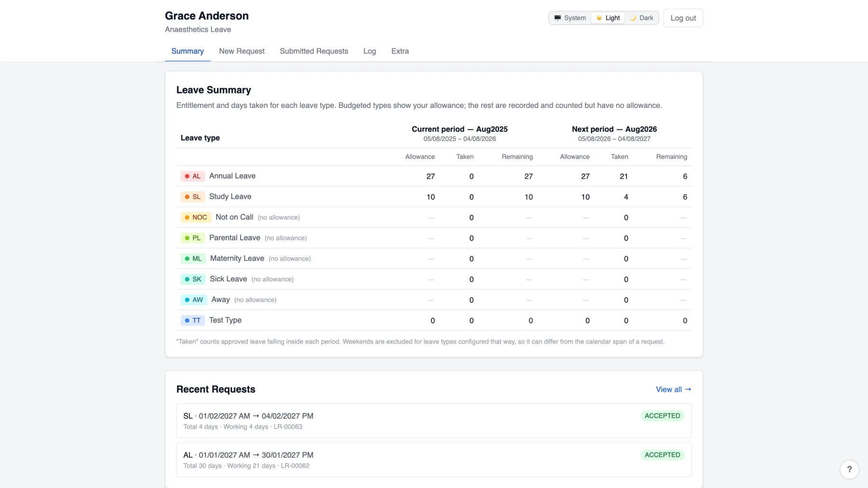Image resolution: width=868 pixels, height=488 pixels.
Task: Log out of the account
Action: (683, 18)
